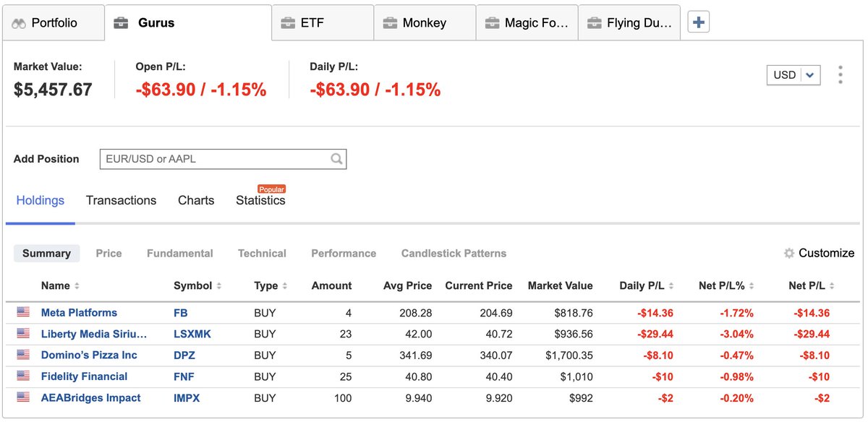Click the Customize gear icon
868x422 pixels.
click(789, 253)
